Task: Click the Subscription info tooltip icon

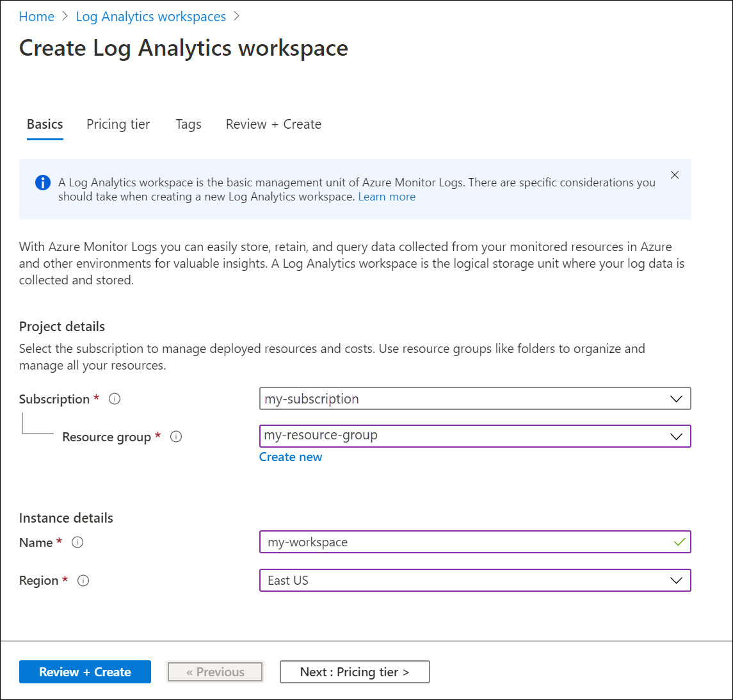Action: (114, 398)
